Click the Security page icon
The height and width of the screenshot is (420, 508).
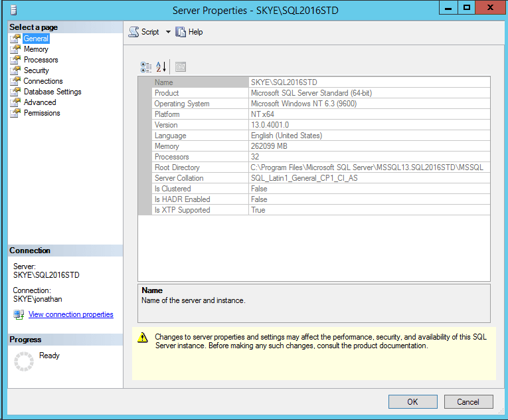(15, 70)
